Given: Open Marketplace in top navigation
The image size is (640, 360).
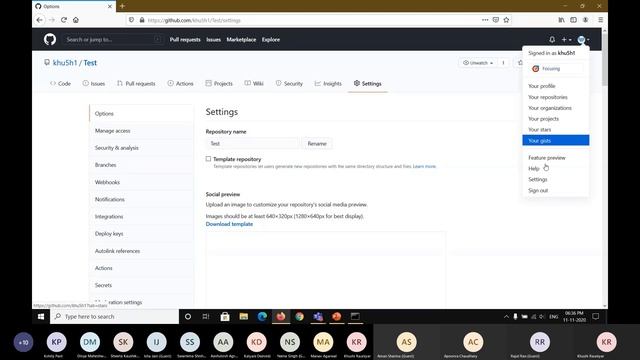Looking at the screenshot, I should tap(241, 40).
